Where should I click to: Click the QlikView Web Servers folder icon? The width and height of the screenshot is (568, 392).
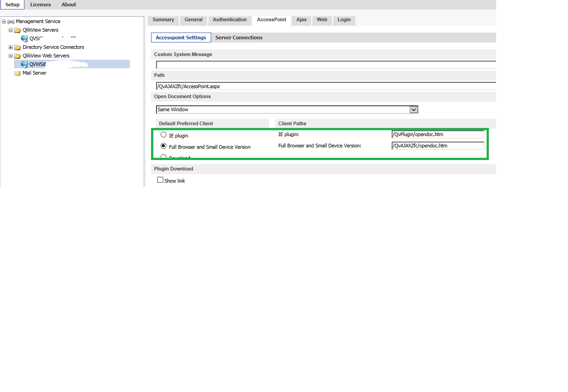click(x=18, y=56)
